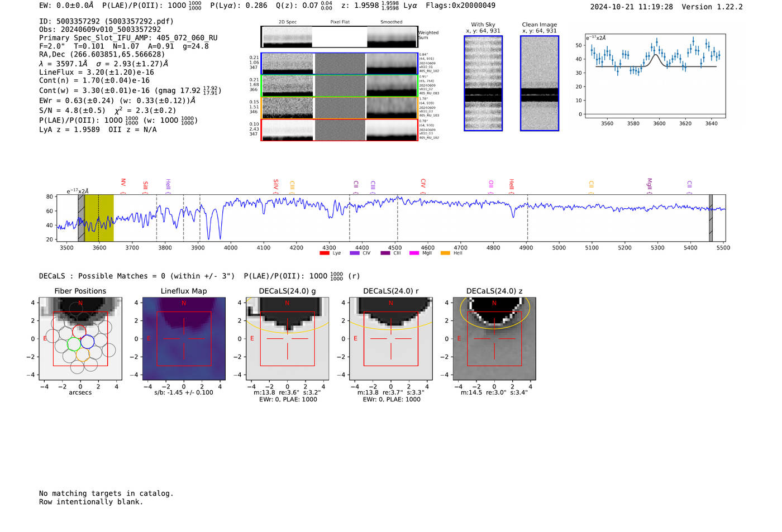Screen dimensions: 782x532
Task: Open the Clean Image cutout
Action: 540,83
